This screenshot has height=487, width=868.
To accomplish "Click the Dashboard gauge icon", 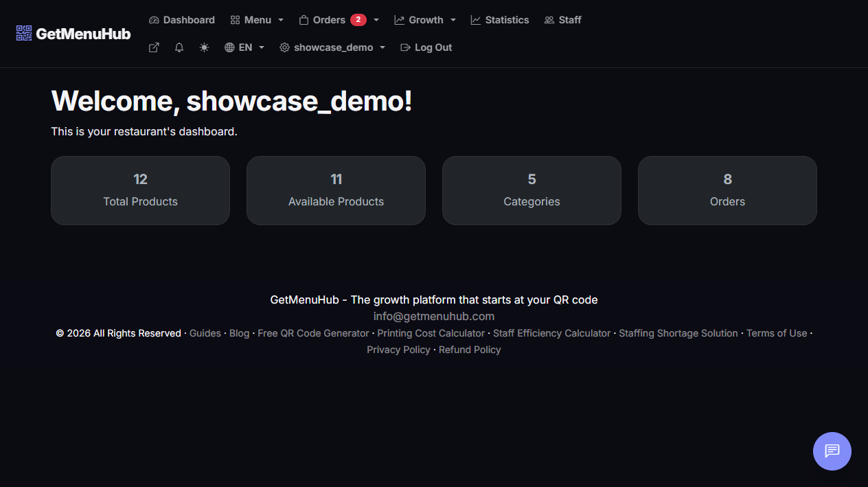I will pos(154,20).
